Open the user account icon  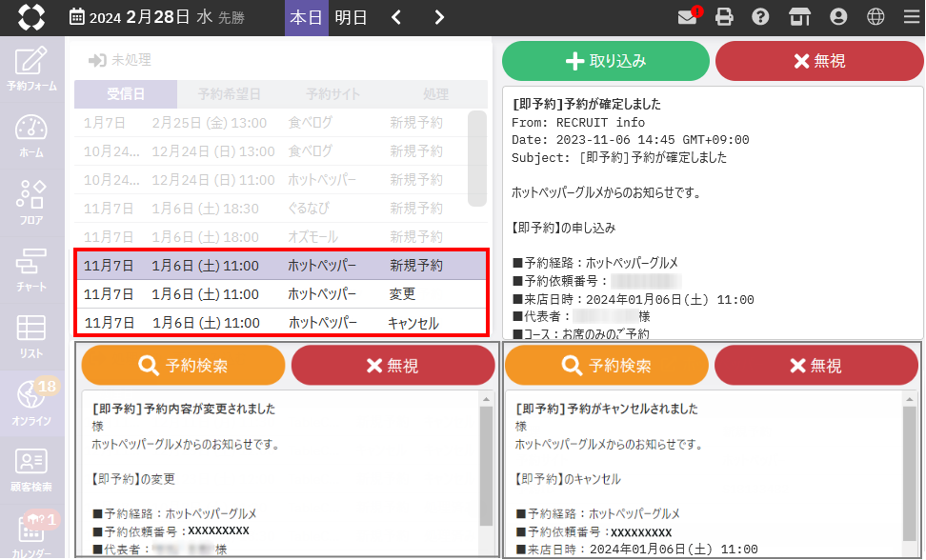pyautogui.click(x=838, y=17)
